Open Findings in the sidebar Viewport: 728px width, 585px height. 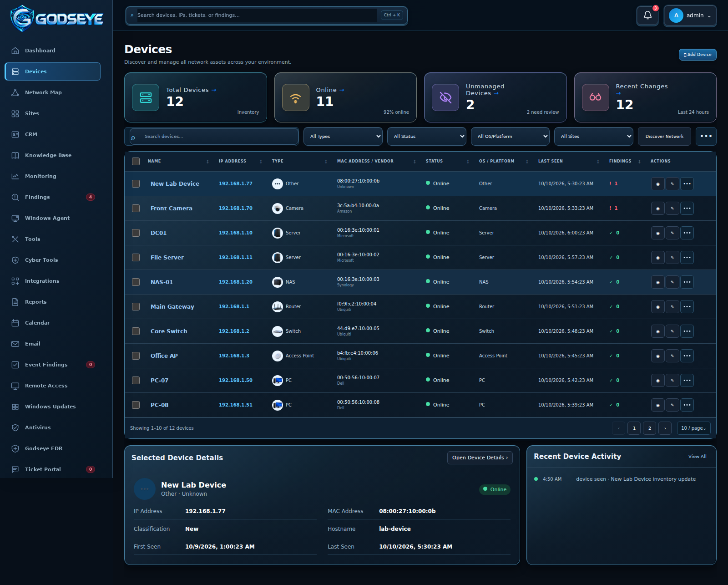pyautogui.click(x=52, y=197)
